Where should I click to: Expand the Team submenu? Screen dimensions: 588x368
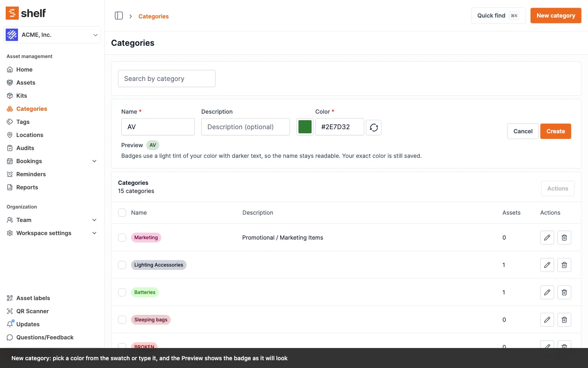point(94,220)
